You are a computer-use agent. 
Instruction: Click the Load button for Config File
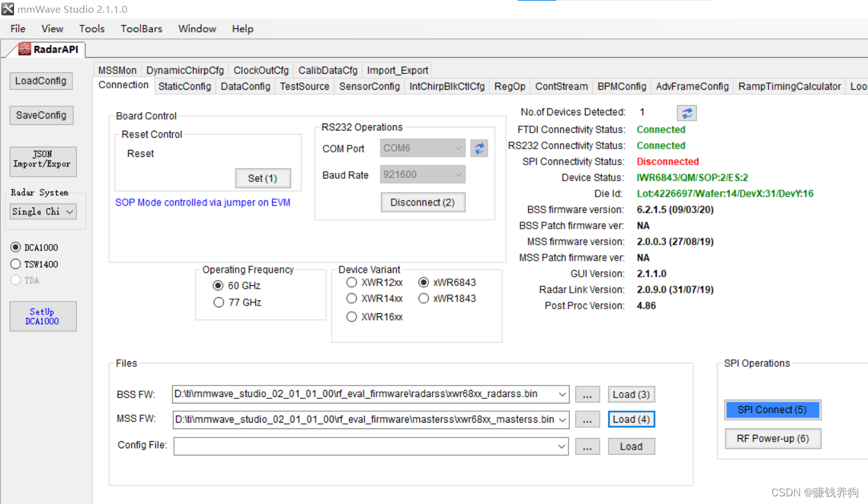(x=631, y=446)
